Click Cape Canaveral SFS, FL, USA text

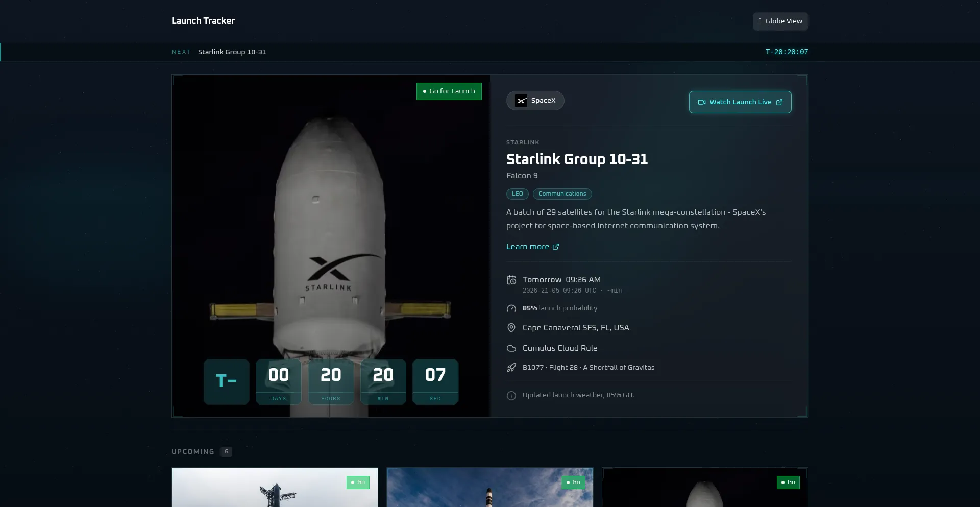[576, 328]
